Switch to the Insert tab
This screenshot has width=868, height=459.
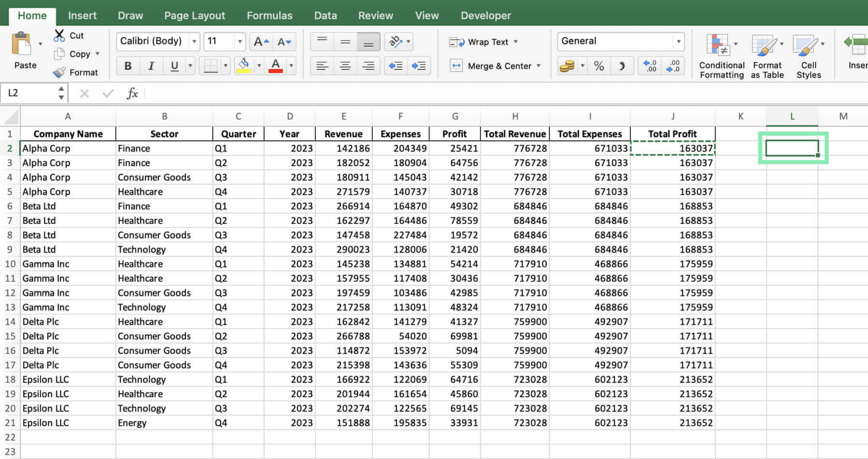click(x=82, y=15)
